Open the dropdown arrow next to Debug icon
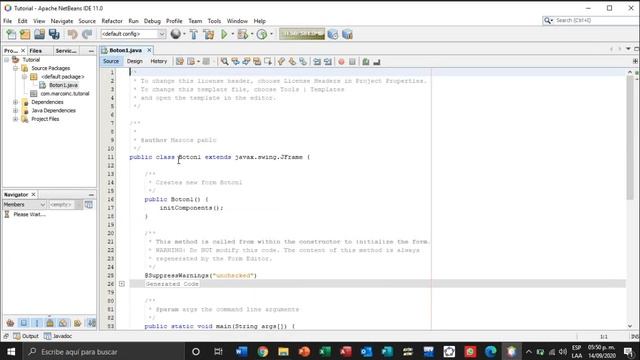 click(x=252, y=34)
